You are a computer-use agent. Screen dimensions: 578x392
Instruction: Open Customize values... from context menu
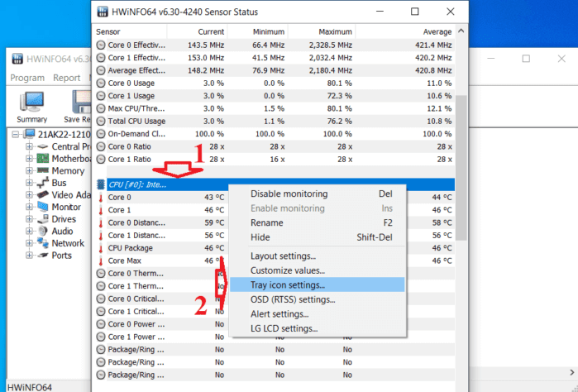318,270
